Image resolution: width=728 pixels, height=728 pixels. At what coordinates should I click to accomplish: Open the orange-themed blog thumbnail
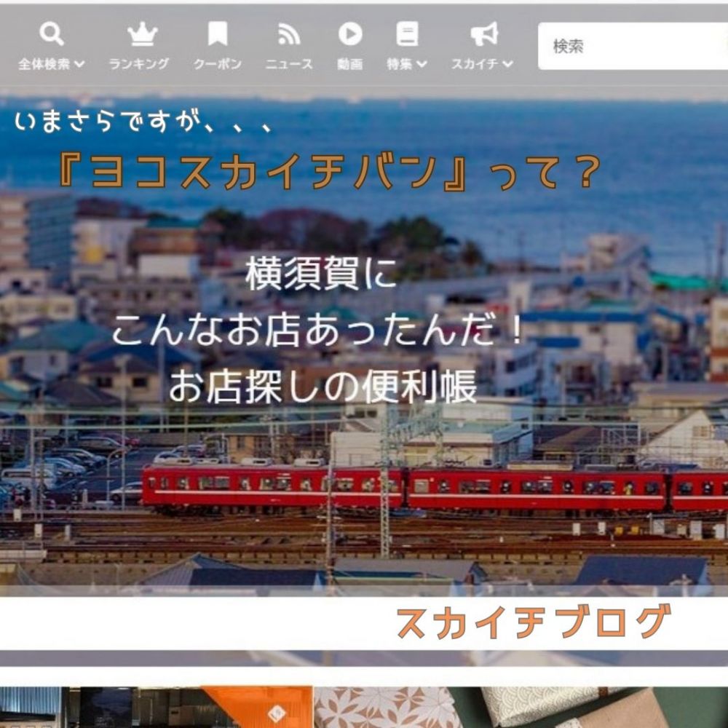[x=156, y=707]
